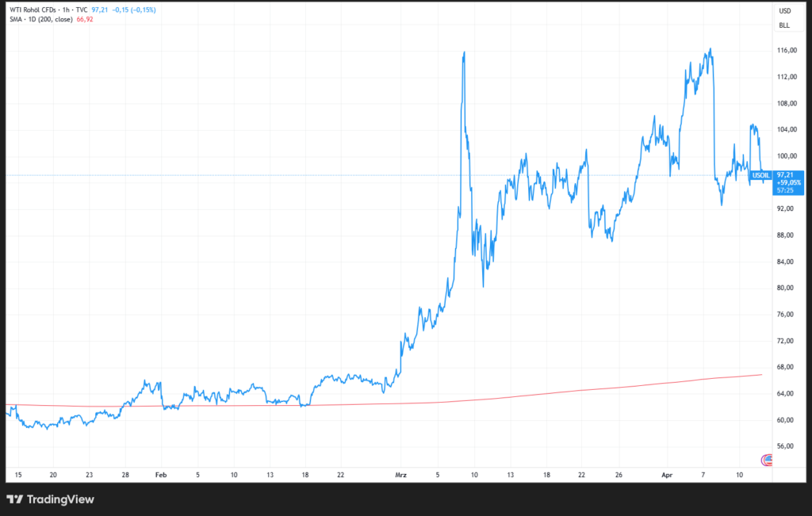Click the Mrz label on time axis
Image resolution: width=812 pixels, height=516 pixels.
coord(400,475)
